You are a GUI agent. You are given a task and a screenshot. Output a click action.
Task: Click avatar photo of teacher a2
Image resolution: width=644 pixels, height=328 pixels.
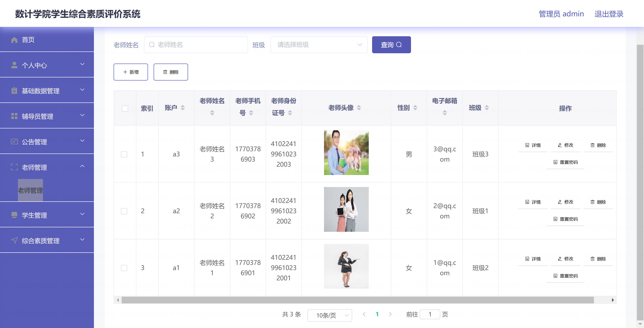point(346,209)
